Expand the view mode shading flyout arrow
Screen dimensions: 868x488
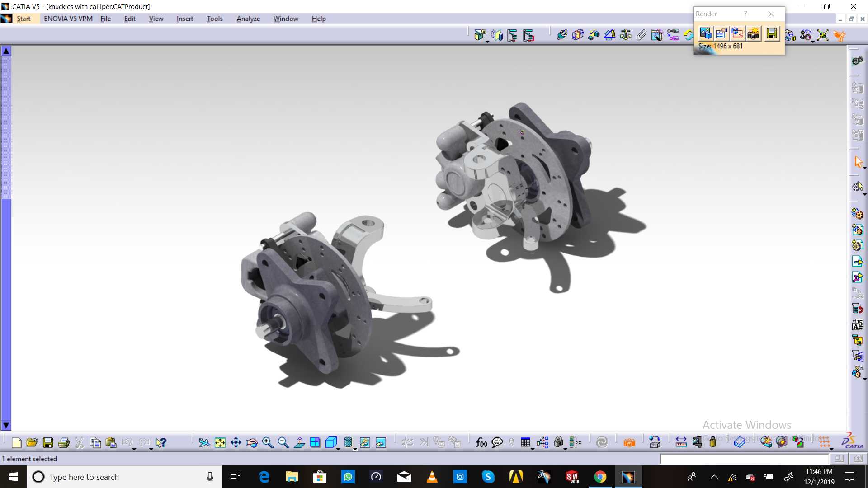click(x=355, y=449)
